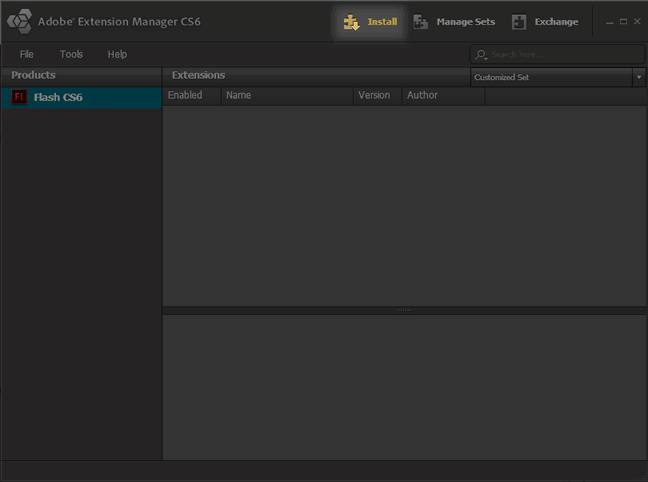
Task: Open the Tools menu
Action: [x=71, y=54]
